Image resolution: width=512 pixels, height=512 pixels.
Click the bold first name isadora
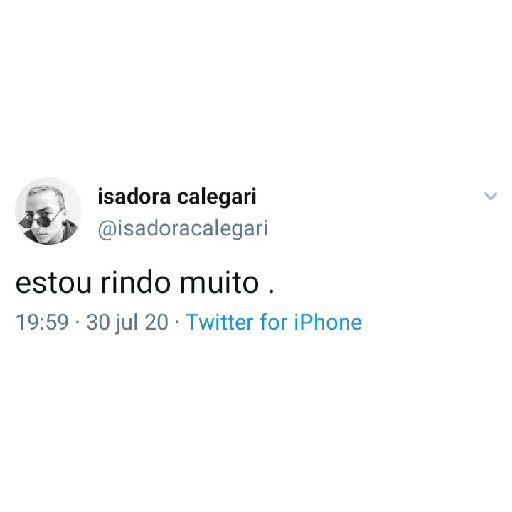(x=134, y=197)
